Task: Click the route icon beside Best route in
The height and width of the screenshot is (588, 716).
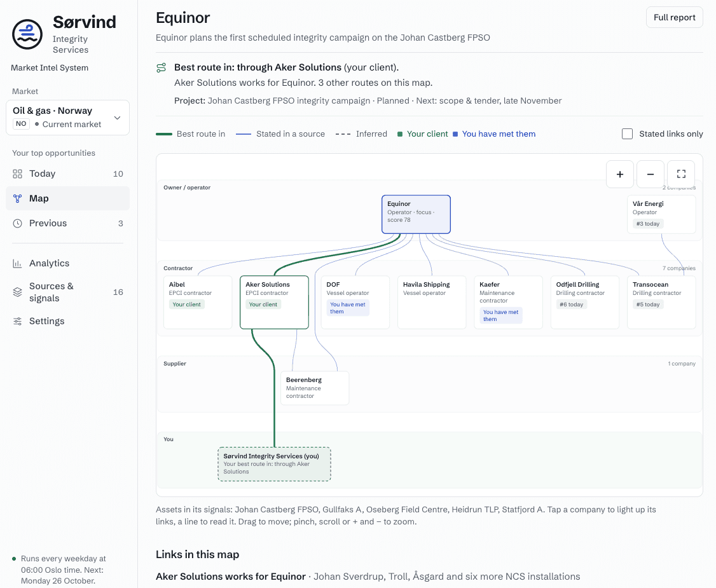Action: pos(161,67)
